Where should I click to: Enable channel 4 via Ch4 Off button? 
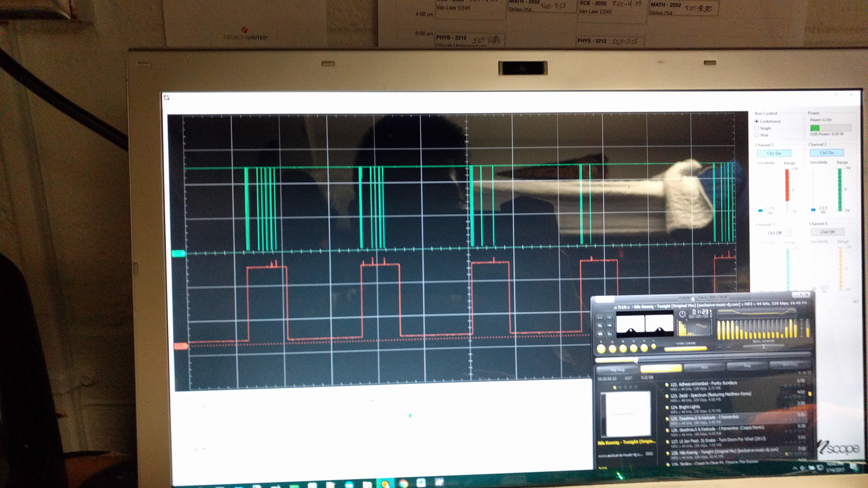[x=827, y=232]
